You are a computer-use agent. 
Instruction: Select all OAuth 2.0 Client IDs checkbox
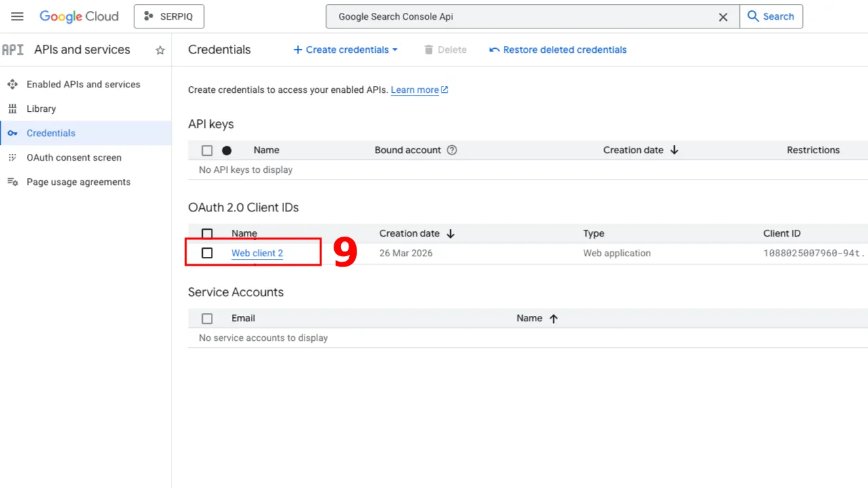pos(208,234)
